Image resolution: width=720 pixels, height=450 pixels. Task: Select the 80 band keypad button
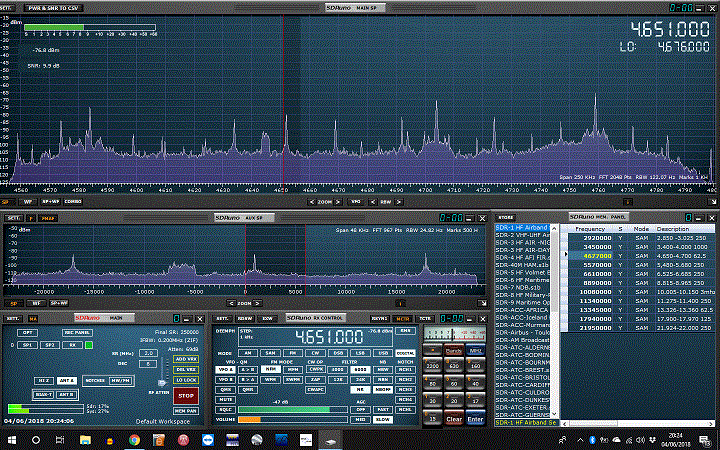tap(432, 383)
